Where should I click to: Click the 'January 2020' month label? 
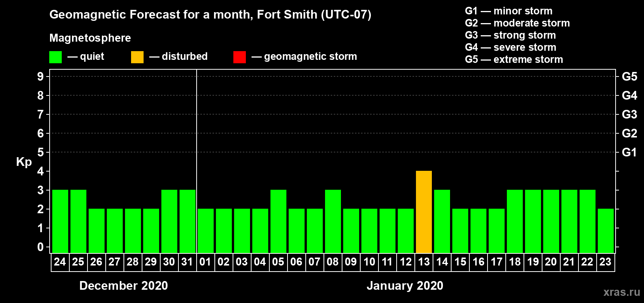pyautogui.click(x=405, y=286)
